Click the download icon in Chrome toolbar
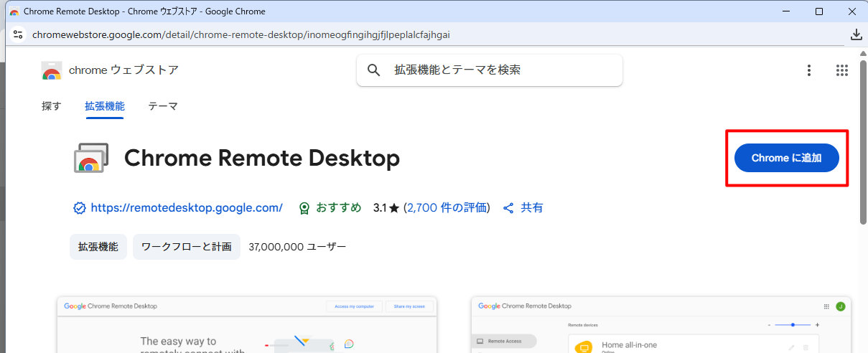868x353 pixels. (x=856, y=34)
